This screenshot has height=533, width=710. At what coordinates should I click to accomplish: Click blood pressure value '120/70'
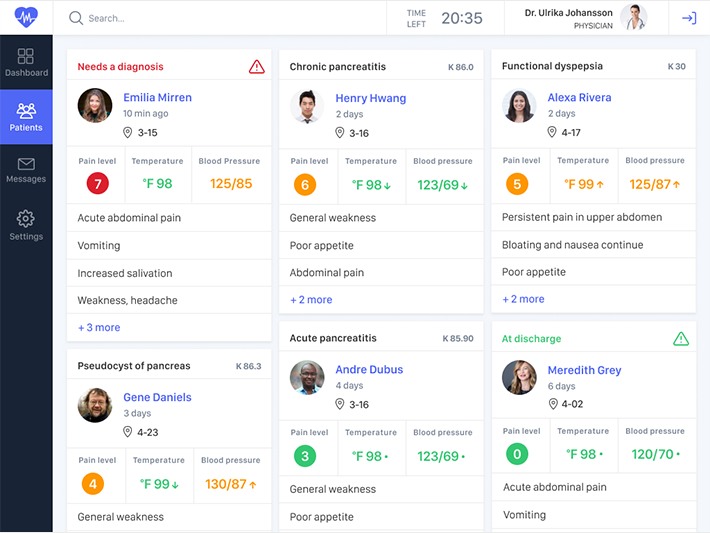tap(652, 454)
